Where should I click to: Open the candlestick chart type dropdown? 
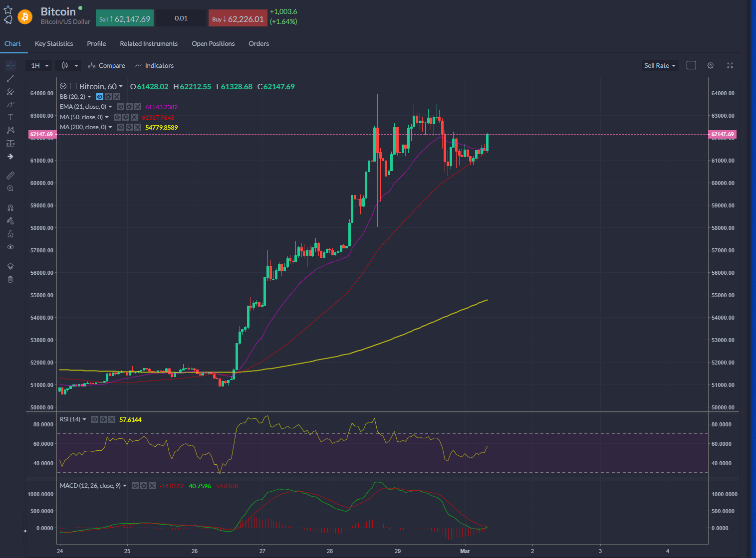[68, 65]
